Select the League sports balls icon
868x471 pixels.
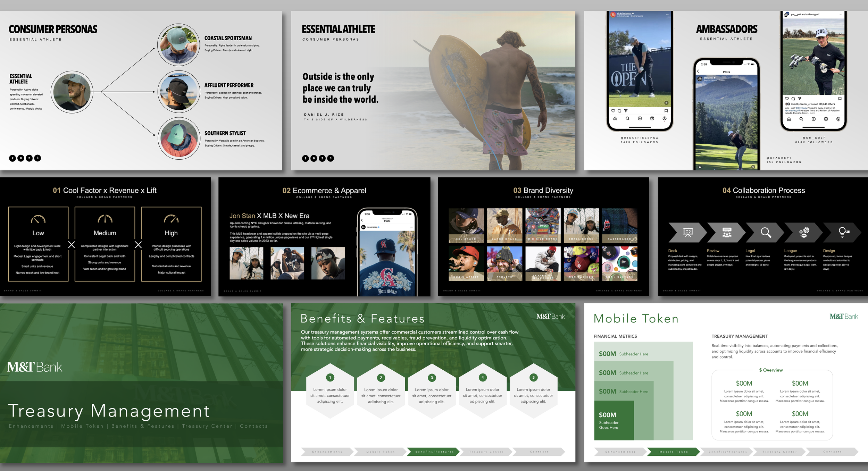(804, 232)
